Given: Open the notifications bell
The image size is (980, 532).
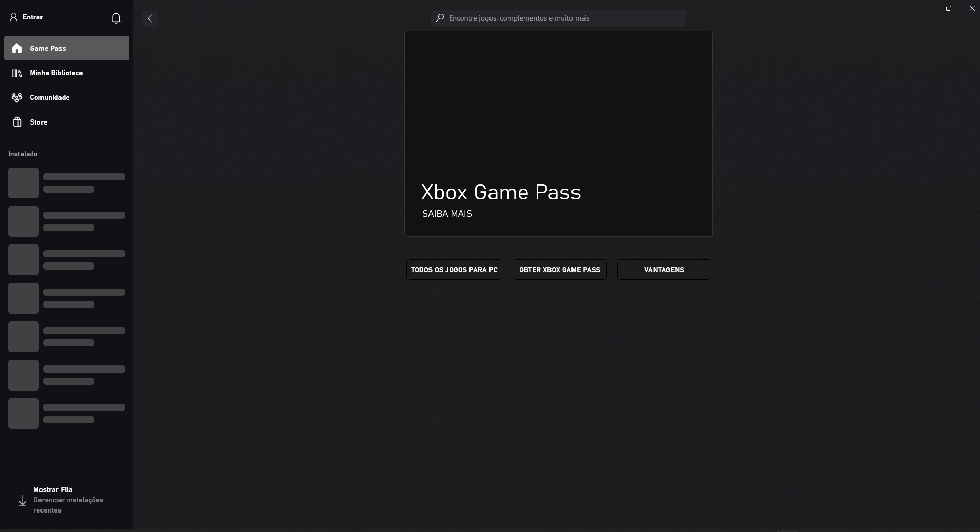Looking at the screenshot, I should (x=116, y=18).
